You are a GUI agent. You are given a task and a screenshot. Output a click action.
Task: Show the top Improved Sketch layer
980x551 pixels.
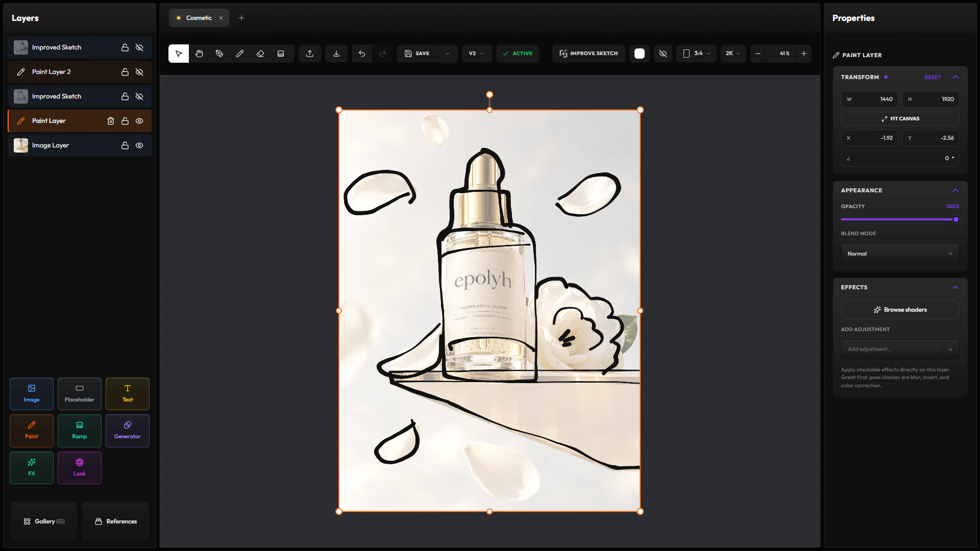pos(139,47)
